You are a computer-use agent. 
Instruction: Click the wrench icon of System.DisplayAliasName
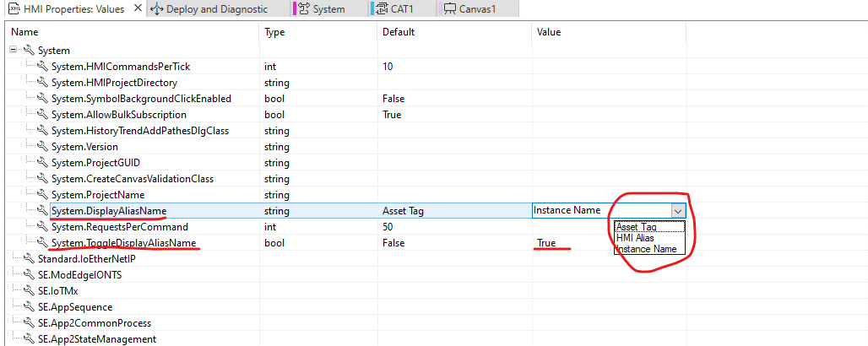(x=42, y=210)
